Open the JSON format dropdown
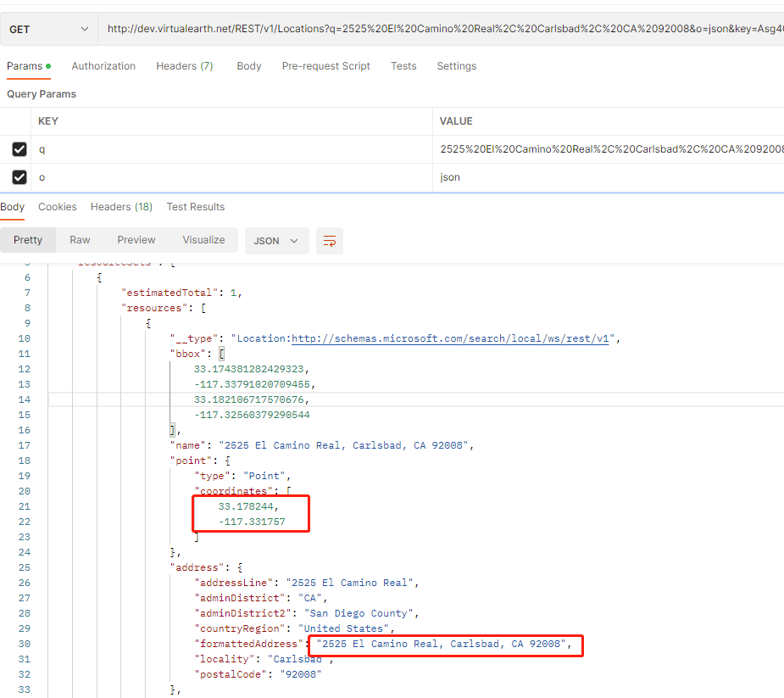Image resolution: width=784 pixels, height=698 pixels. (x=276, y=241)
